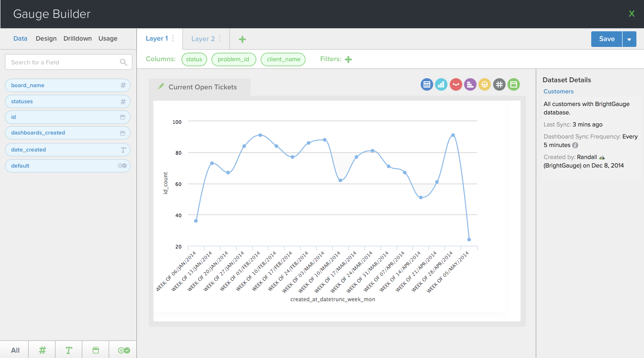Click the id_count axis label
The image size is (644, 358).
(x=165, y=183)
